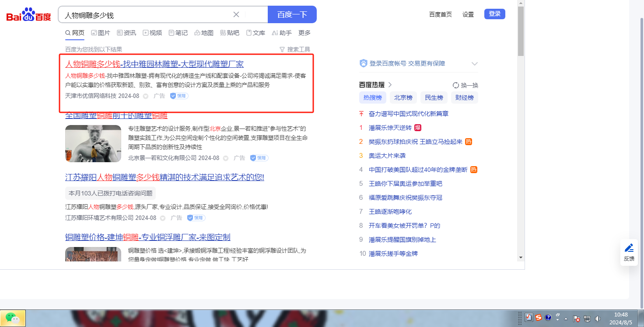The width and height of the screenshot is (644, 327).
Task: Open dropdown arrow next to 天津市优信网络科技 2024-08
Action: [146, 96]
